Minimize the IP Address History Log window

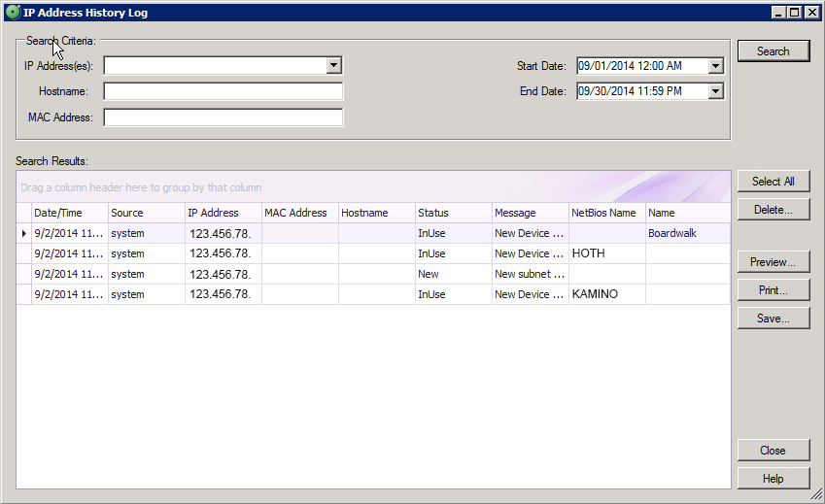point(779,12)
